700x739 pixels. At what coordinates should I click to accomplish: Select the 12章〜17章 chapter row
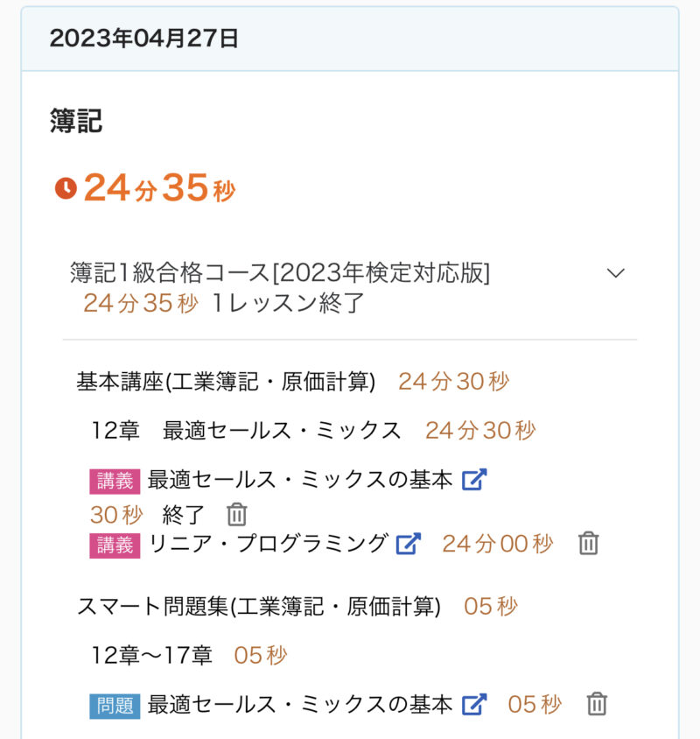pyautogui.click(x=151, y=655)
